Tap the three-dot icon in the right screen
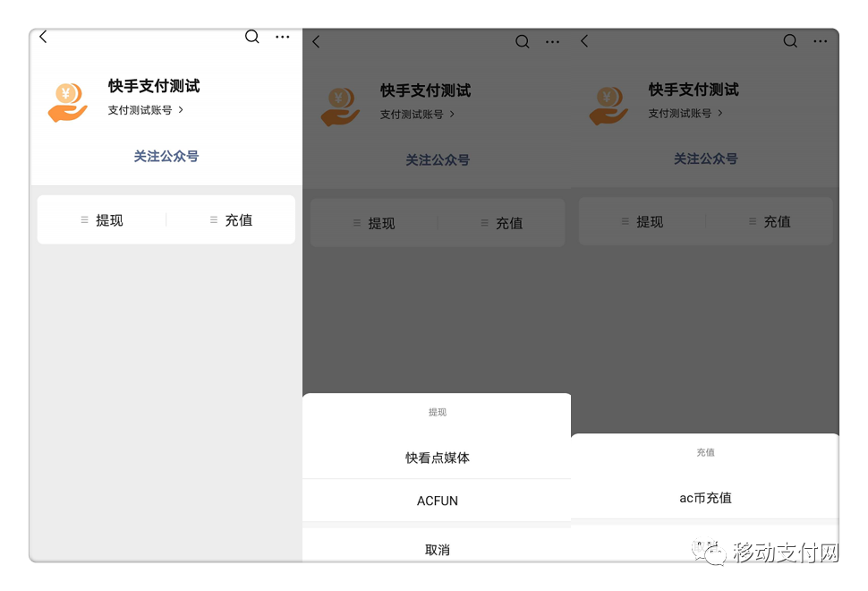This screenshot has height=591, width=868. (821, 41)
